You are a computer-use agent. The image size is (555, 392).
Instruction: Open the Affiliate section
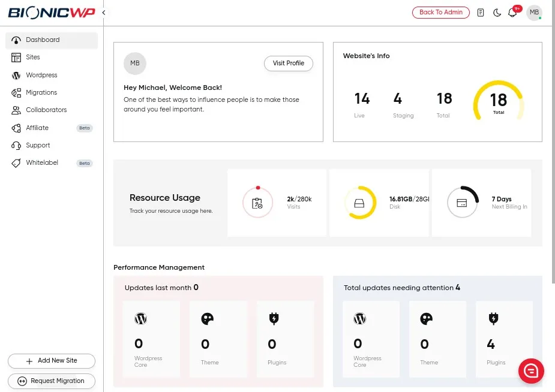click(52, 128)
